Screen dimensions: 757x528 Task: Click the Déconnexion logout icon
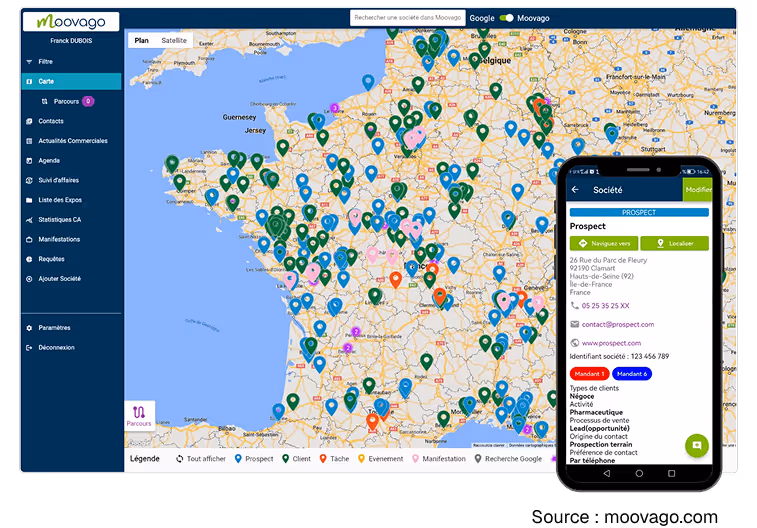tap(29, 347)
